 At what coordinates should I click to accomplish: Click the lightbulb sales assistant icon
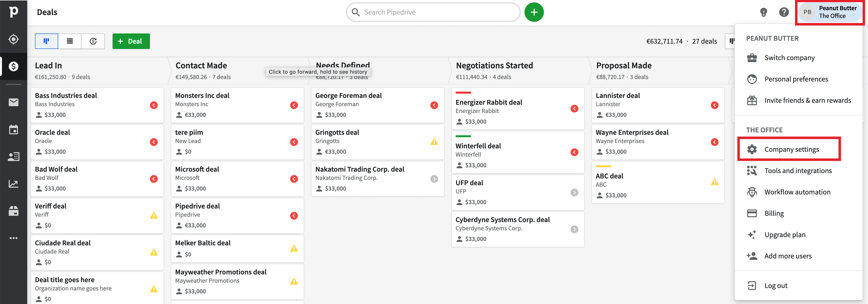tap(763, 12)
